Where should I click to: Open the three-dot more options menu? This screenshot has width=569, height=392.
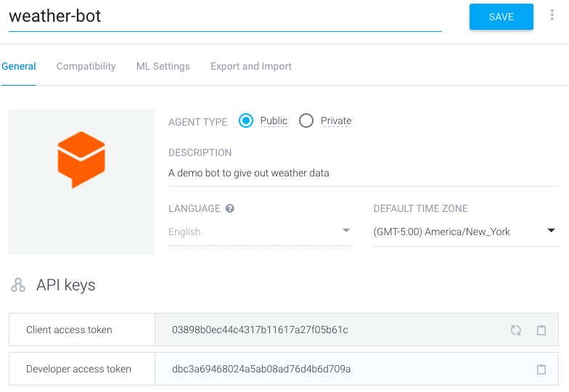click(x=552, y=15)
